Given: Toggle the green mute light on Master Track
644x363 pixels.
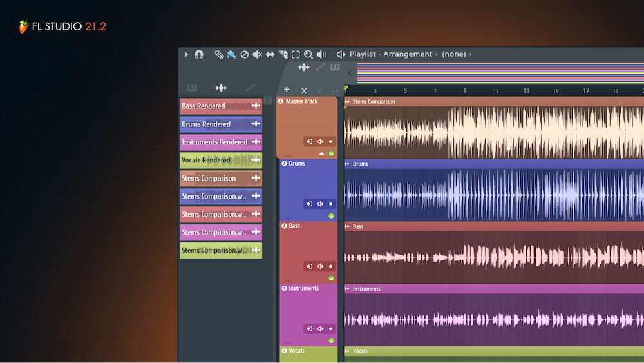Looking at the screenshot, I should [331, 153].
